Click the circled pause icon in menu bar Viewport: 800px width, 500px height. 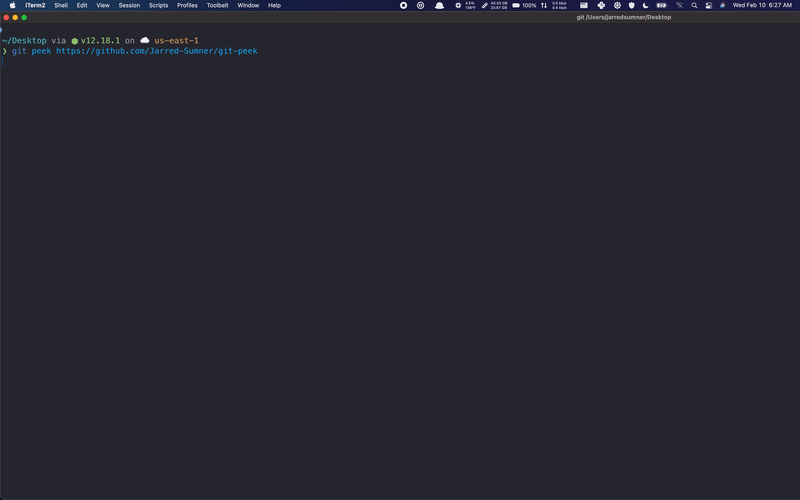click(420, 5)
